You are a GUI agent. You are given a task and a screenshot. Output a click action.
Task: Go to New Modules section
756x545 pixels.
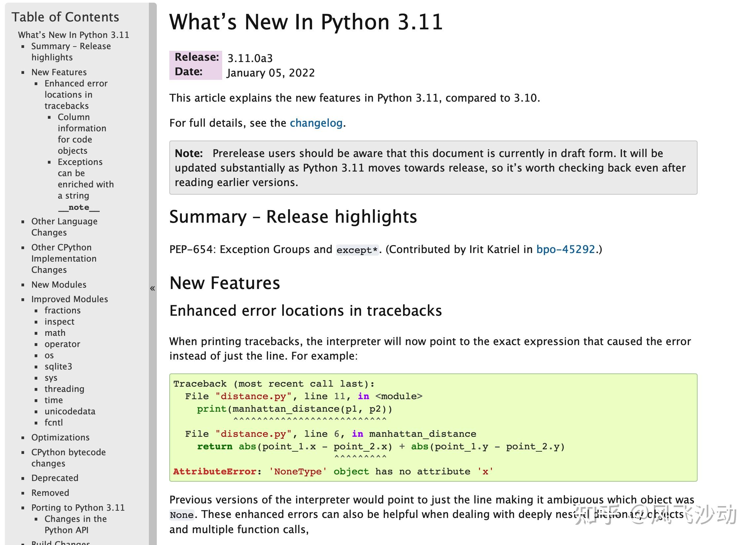(59, 285)
